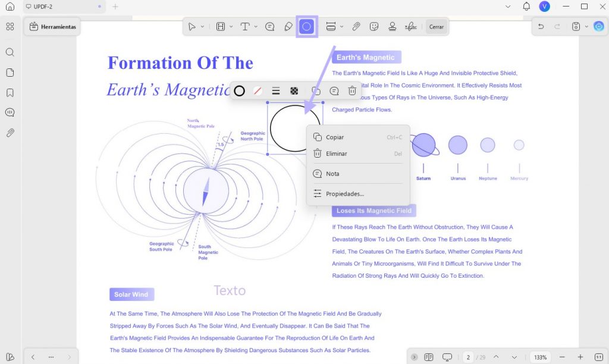Open the comments panel in the sidebar

tap(10, 112)
